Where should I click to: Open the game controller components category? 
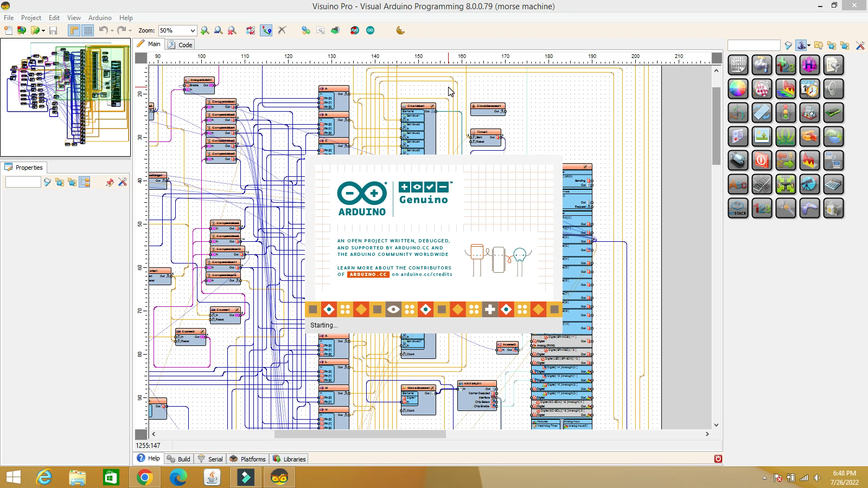tap(809, 208)
